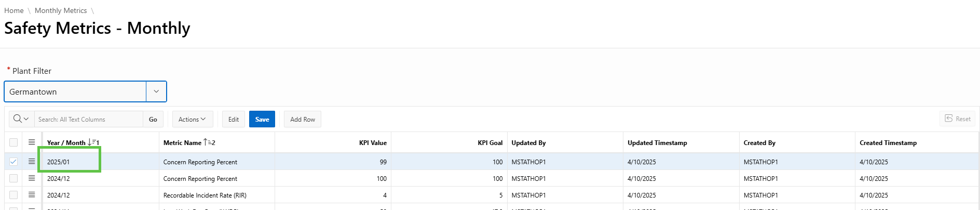
Task: Check the Recordable Incident Rate row checkbox
Action: [x=13, y=195]
